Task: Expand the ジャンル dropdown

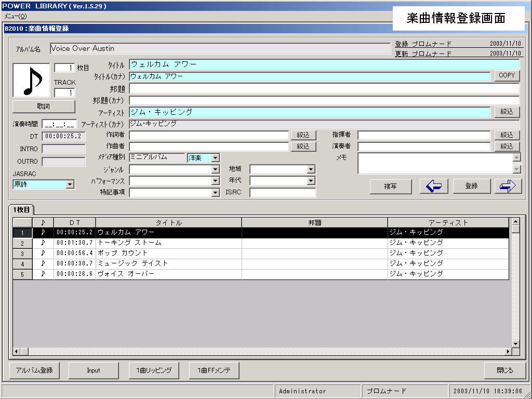Action: click(215, 169)
